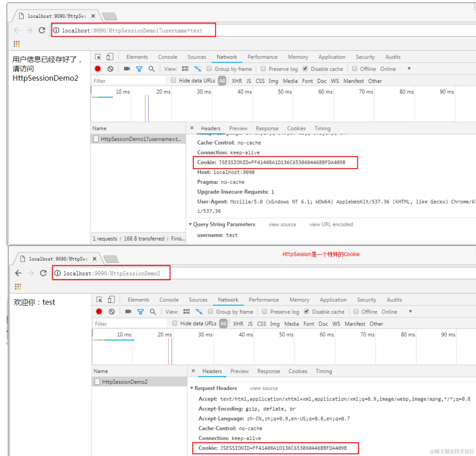Viewport: 476px width, 456px height.
Task: Open search magnifier in bottom DevTools
Action: tap(153, 312)
